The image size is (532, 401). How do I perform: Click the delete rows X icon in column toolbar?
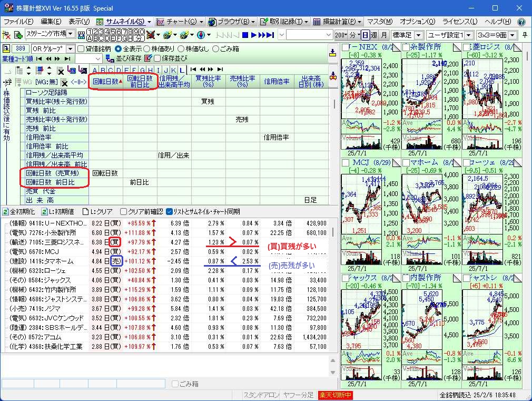[61, 71]
